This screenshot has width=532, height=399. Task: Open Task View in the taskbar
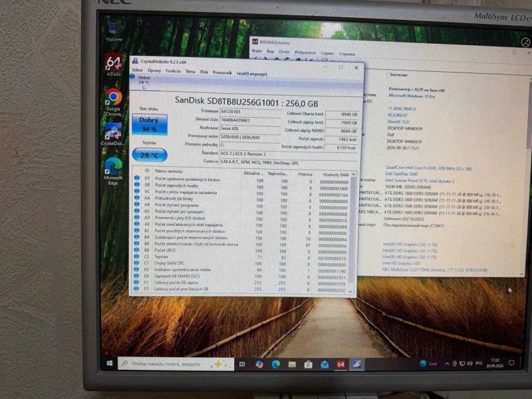tap(242, 364)
